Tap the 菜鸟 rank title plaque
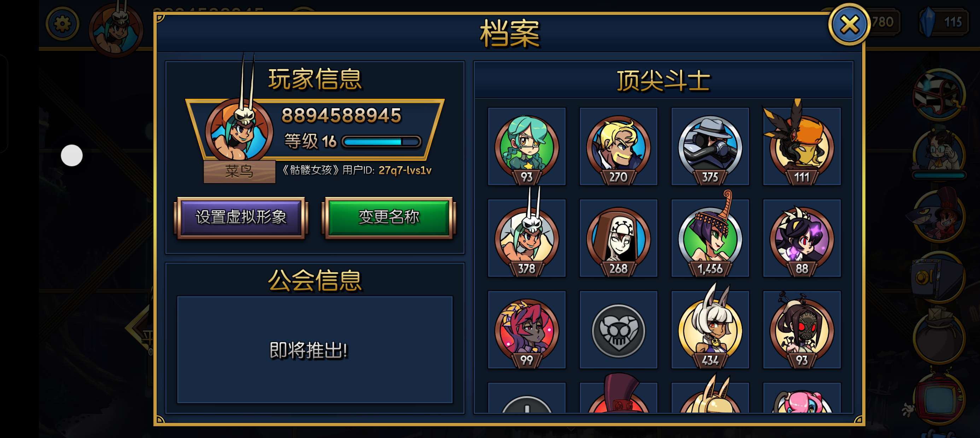Screen dimensions: 980x438 click(x=239, y=171)
